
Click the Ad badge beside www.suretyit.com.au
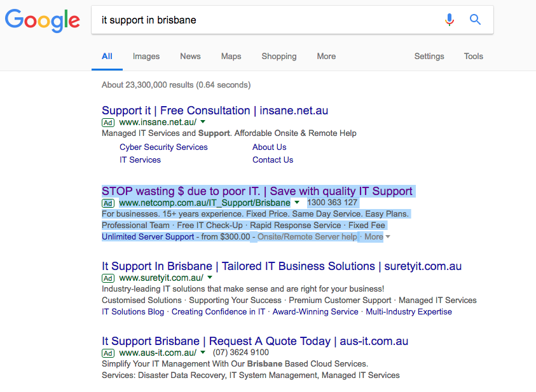(x=108, y=278)
